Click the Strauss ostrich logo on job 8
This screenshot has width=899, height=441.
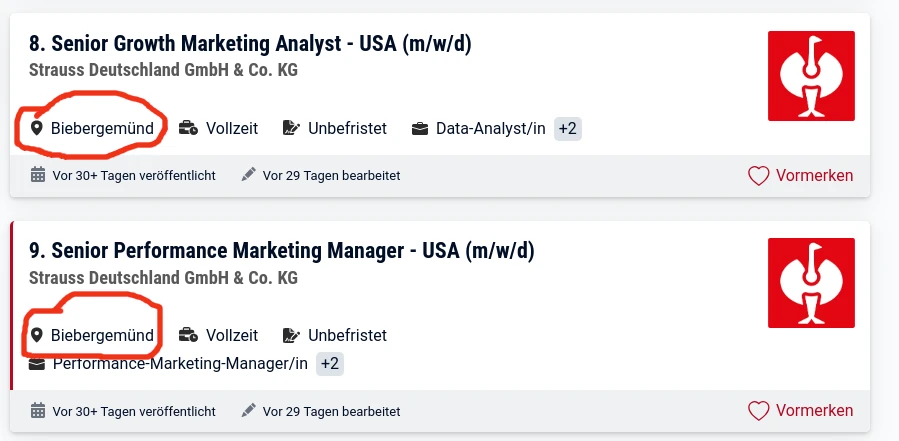point(811,76)
